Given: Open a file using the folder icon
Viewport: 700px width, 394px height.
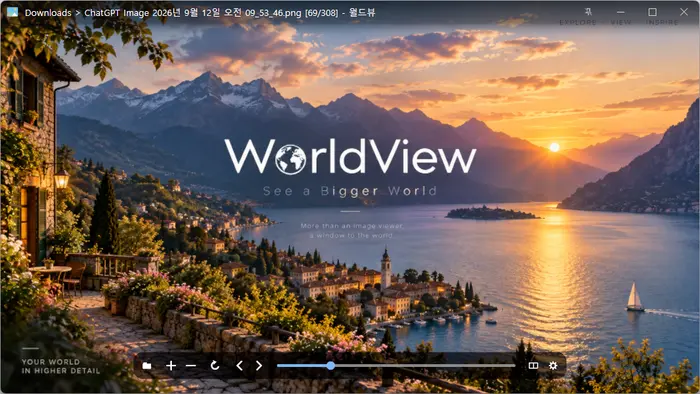Looking at the screenshot, I should point(147,366).
